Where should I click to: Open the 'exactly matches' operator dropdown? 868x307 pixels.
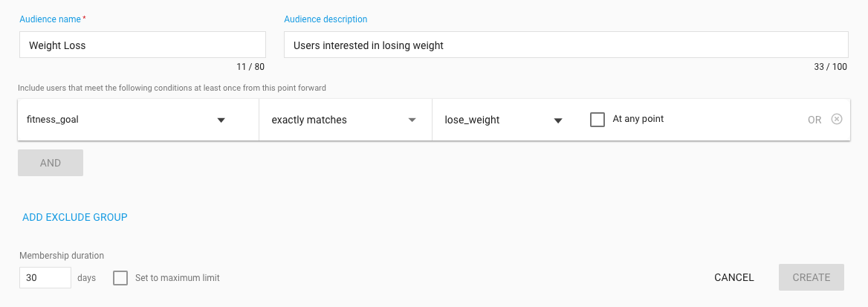346,120
